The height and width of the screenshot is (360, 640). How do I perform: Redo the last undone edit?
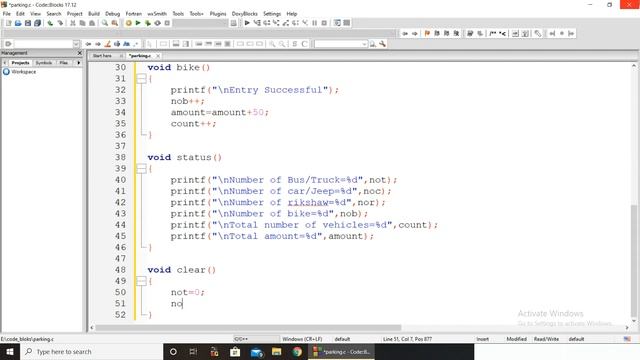60,23
